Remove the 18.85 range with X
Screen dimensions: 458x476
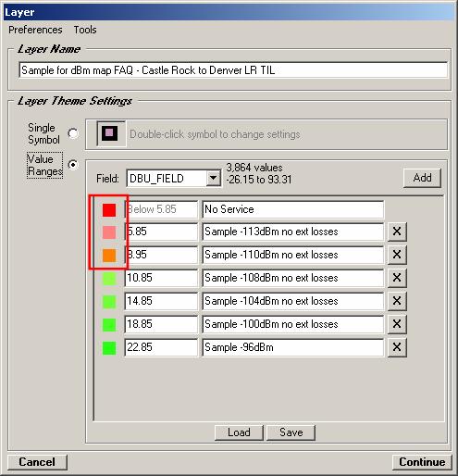tap(397, 324)
